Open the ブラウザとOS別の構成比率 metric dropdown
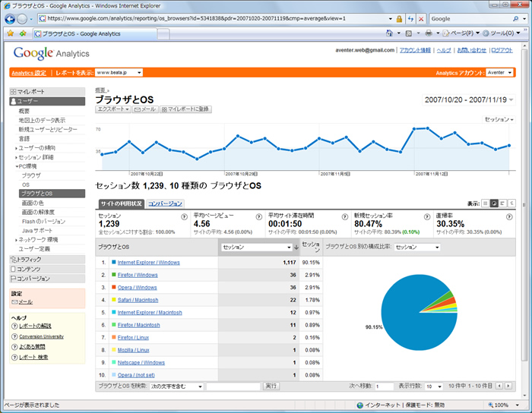The image size is (532, 413). point(417,247)
